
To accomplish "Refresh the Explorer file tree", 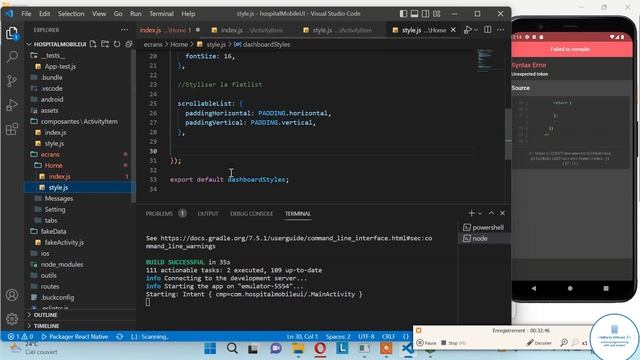I will [117, 44].
